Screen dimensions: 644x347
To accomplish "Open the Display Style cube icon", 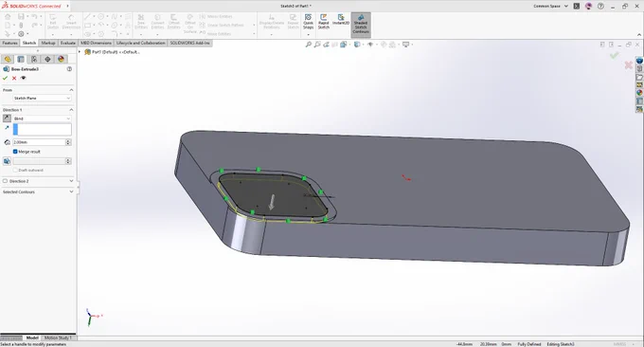I will click(x=357, y=45).
